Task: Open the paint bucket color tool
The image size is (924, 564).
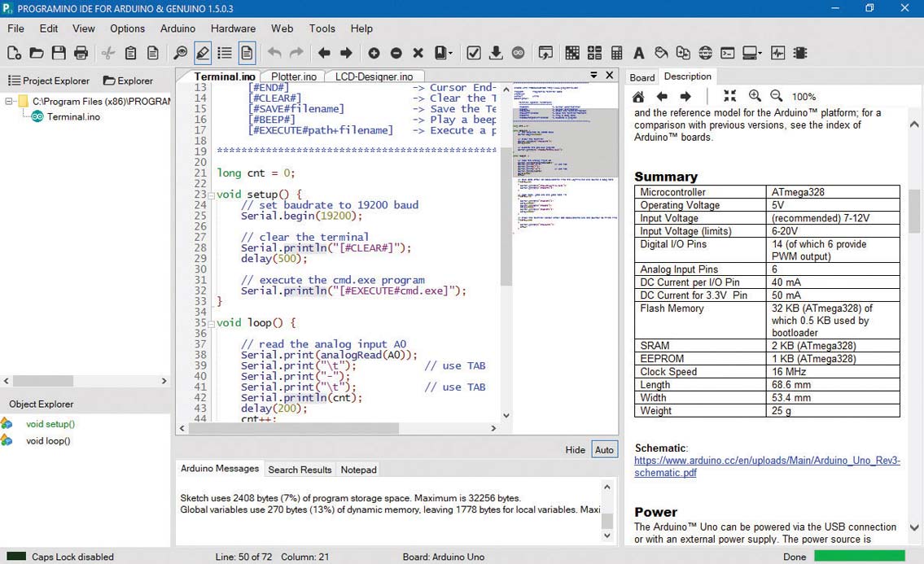Action: [661, 53]
